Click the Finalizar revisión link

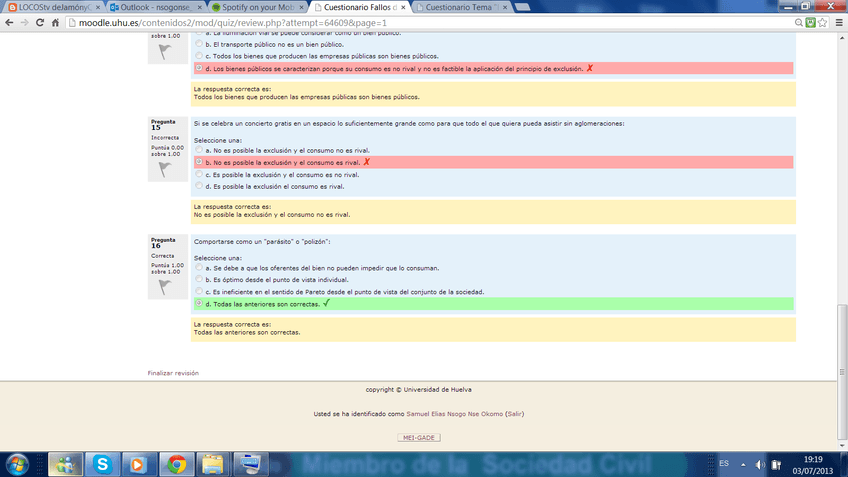[x=173, y=373]
